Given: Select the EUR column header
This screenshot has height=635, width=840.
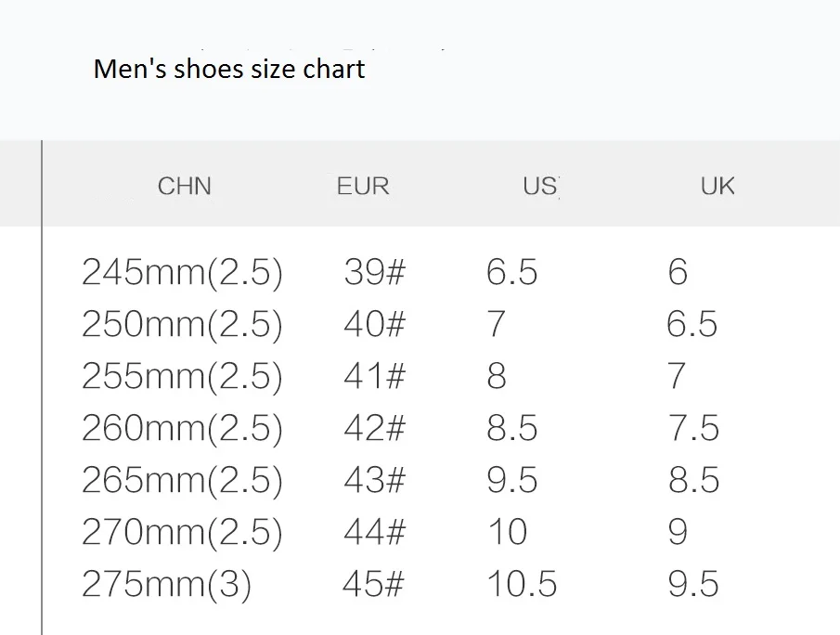Looking at the screenshot, I should tap(363, 187).
